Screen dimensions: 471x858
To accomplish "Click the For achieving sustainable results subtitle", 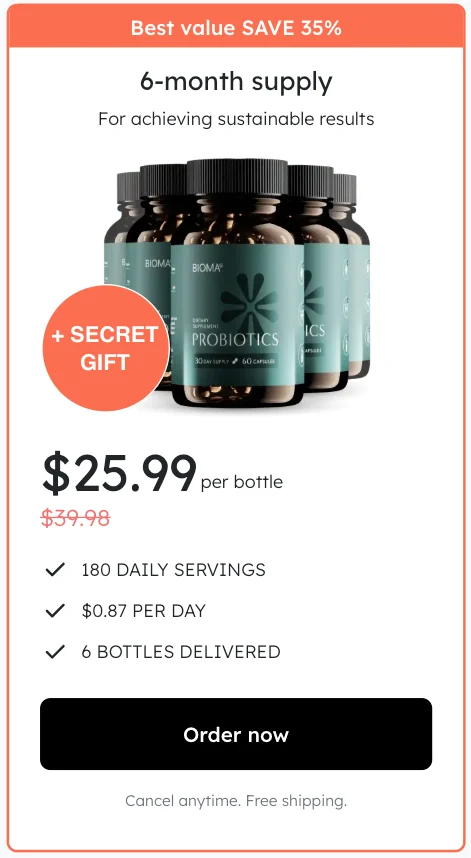I will point(236,119).
